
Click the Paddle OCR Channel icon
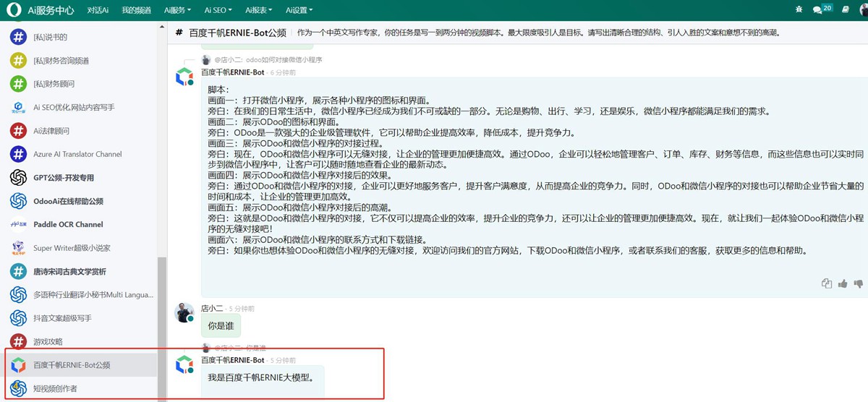click(x=19, y=224)
